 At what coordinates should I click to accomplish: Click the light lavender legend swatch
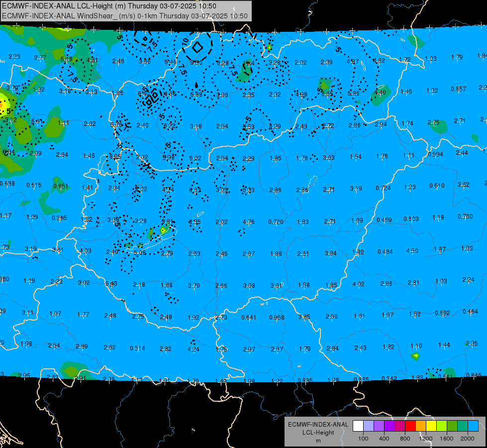tap(368, 426)
